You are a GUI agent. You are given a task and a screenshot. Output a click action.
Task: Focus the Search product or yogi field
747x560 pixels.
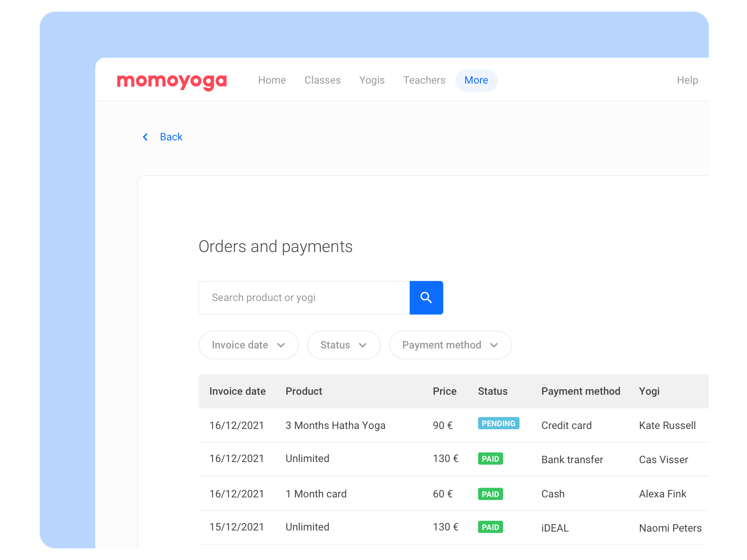coord(304,297)
